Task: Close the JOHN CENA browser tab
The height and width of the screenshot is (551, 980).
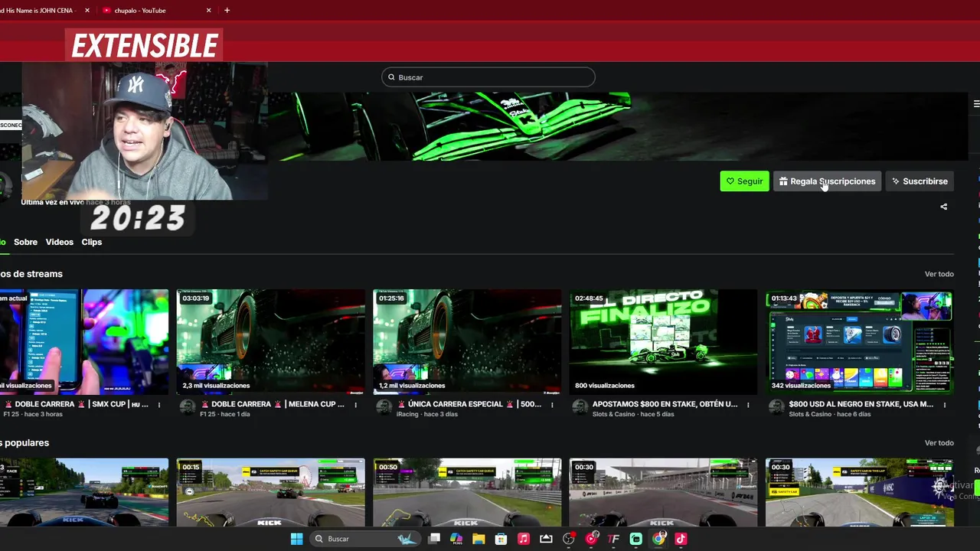Action: (x=87, y=10)
